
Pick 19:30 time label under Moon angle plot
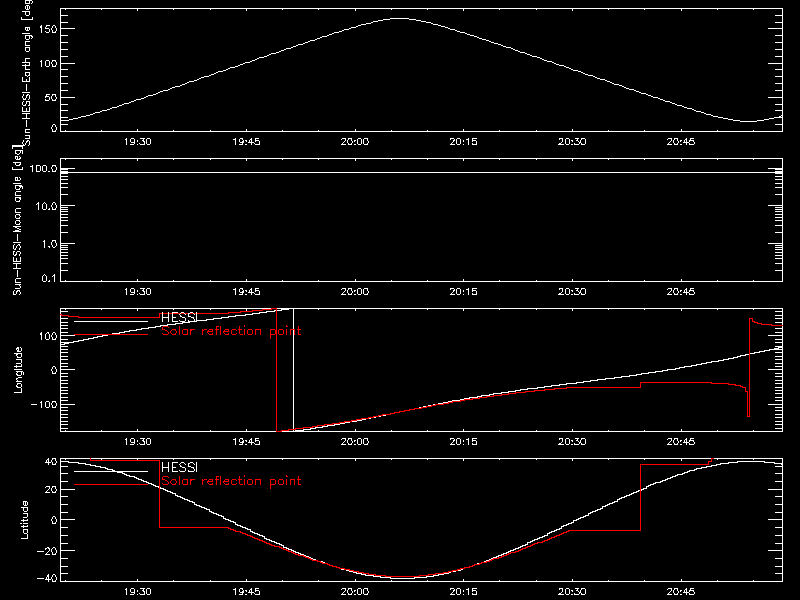(x=138, y=292)
